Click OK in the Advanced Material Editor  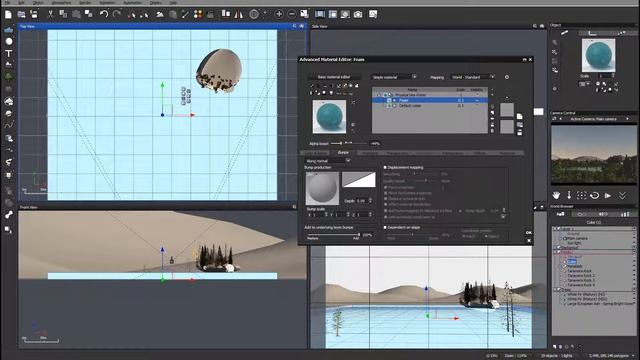click(x=529, y=232)
